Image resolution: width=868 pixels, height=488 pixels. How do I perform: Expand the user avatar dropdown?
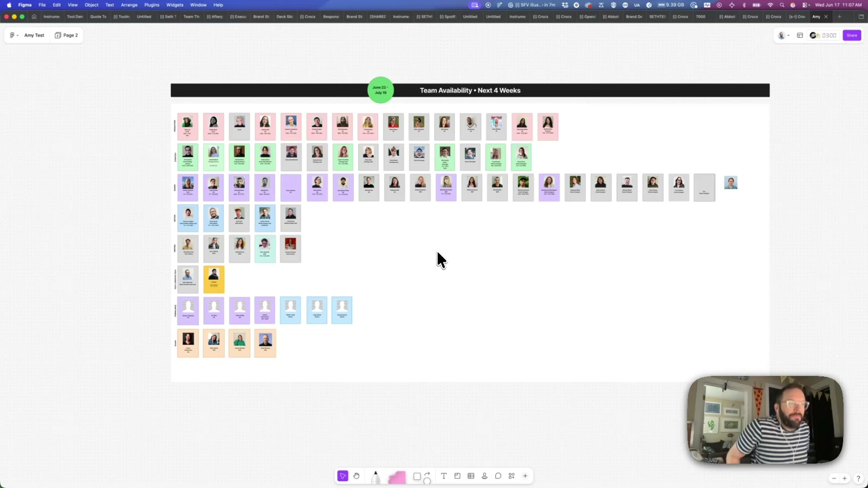tap(784, 35)
